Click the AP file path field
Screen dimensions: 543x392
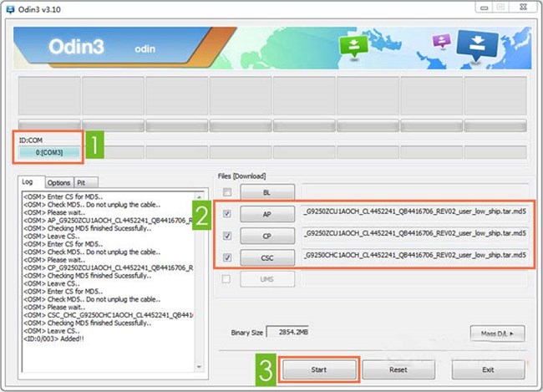coord(414,211)
